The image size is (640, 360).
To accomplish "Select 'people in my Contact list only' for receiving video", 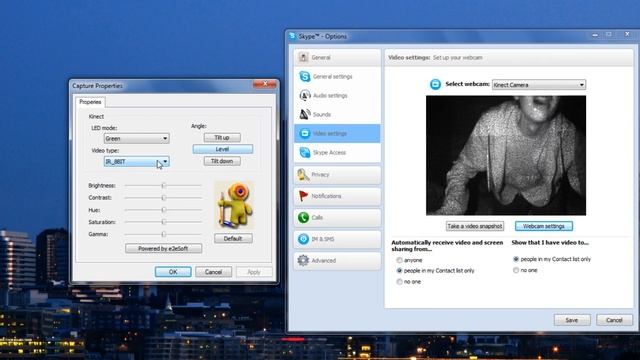I will tap(400, 271).
